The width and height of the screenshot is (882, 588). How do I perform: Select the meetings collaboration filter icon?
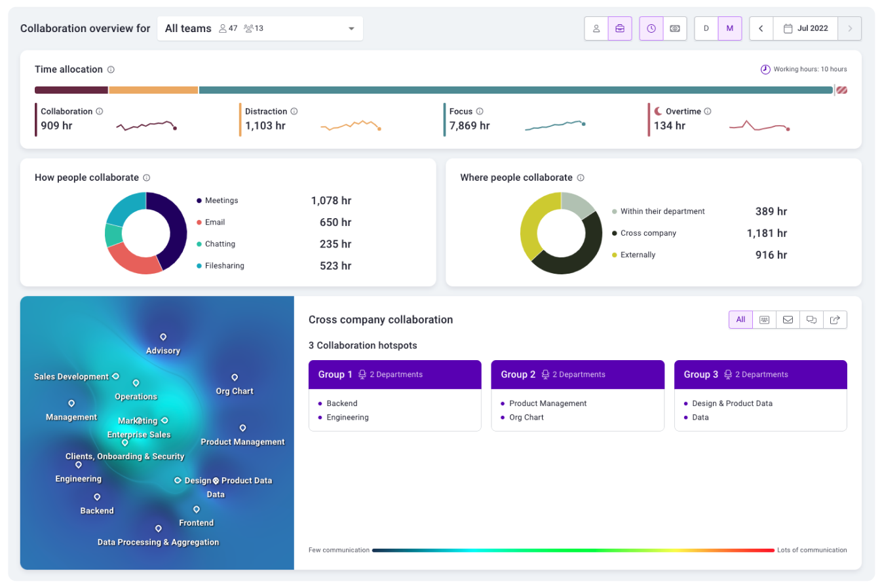point(764,320)
